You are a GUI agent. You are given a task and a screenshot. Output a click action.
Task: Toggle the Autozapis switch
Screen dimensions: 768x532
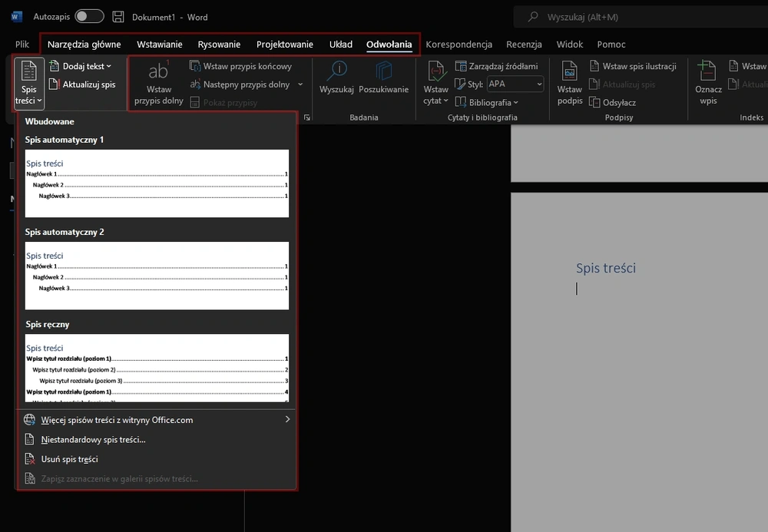tap(89, 17)
